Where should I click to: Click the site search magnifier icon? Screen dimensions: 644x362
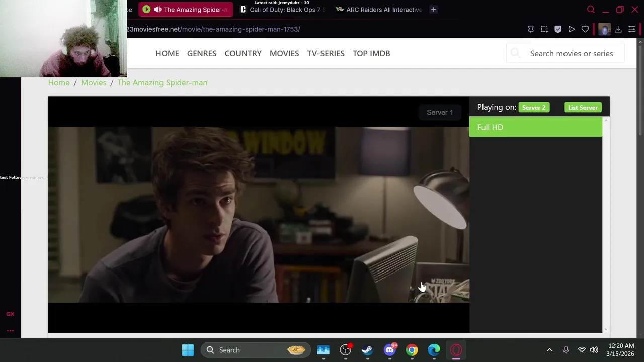click(515, 53)
